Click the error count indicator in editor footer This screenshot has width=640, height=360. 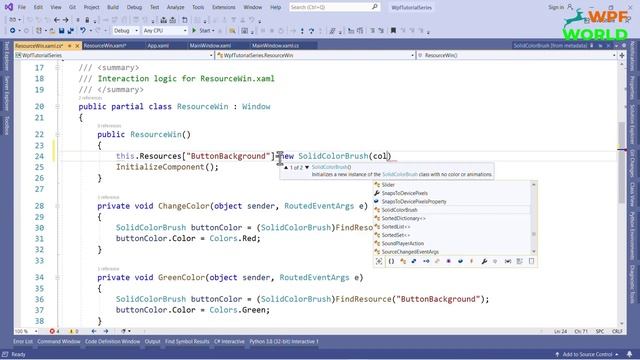(x=55, y=331)
